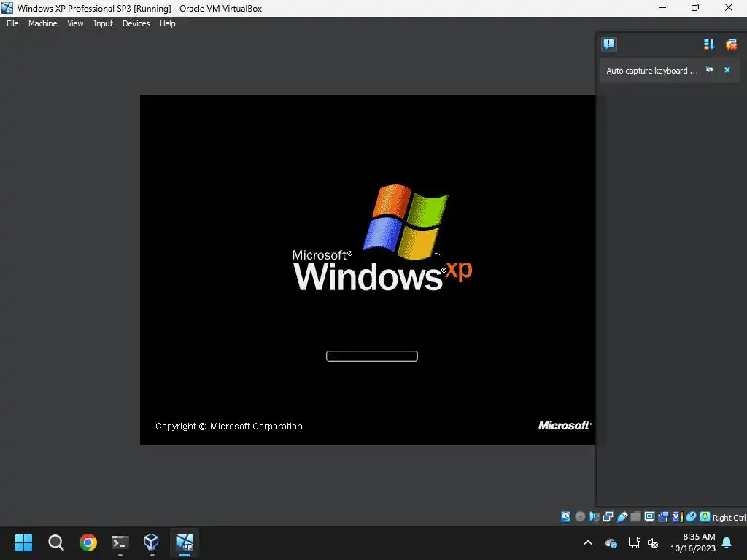Expand the hidden system tray icons chevron
Image resolution: width=747 pixels, height=560 pixels.
(x=588, y=542)
